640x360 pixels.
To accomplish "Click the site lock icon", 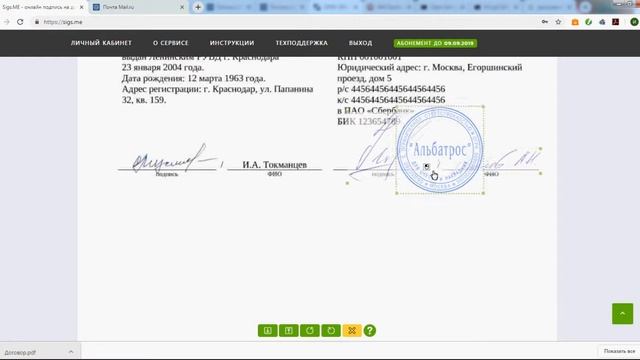I will 37,22.
